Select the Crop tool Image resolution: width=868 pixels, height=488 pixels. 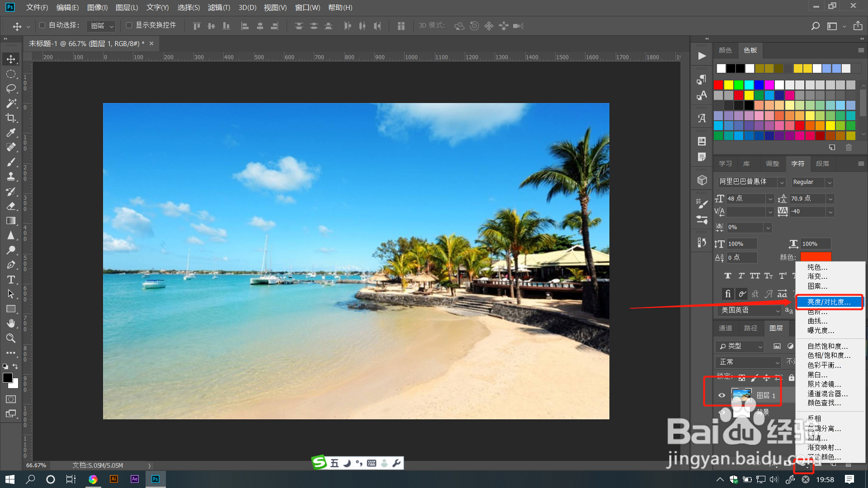pyautogui.click(x=11, y=118)
